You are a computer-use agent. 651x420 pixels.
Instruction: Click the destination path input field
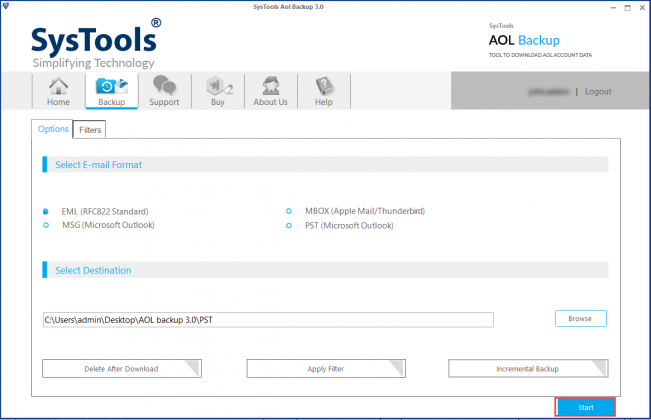(x=268, y=320)
